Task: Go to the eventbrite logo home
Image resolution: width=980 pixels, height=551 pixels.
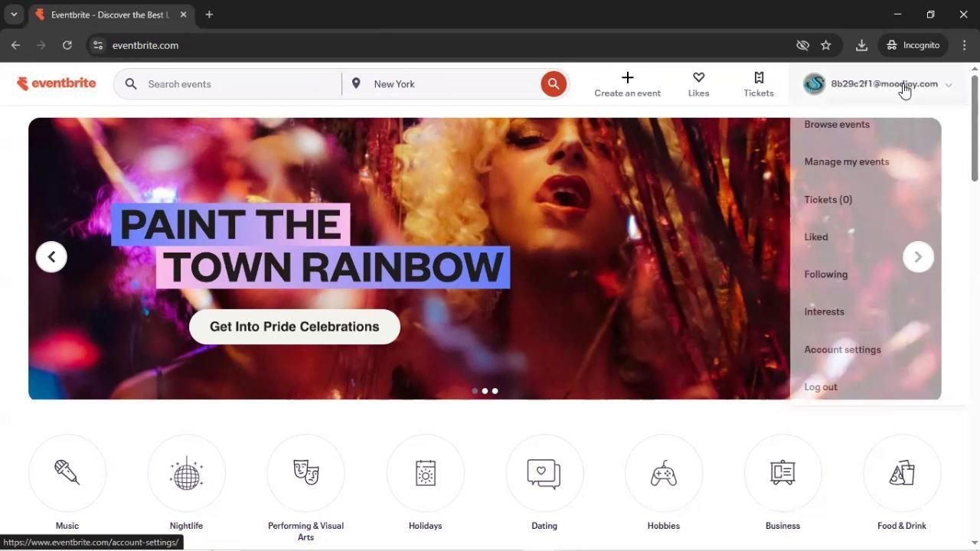Action: [57, 83]
